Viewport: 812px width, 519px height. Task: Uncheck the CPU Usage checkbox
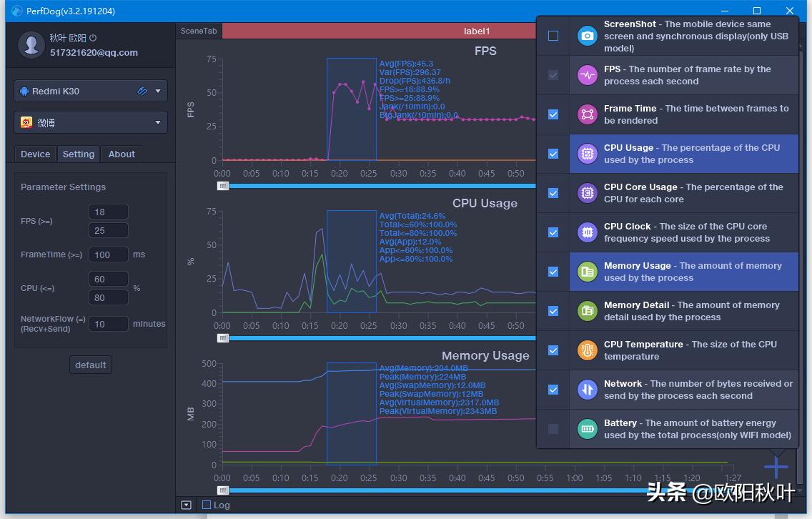pyautogui.click(x=553, y=154)
